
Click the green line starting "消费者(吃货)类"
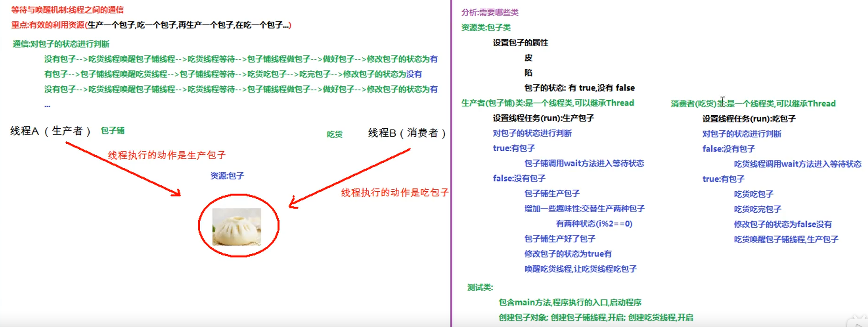(753, 104)
